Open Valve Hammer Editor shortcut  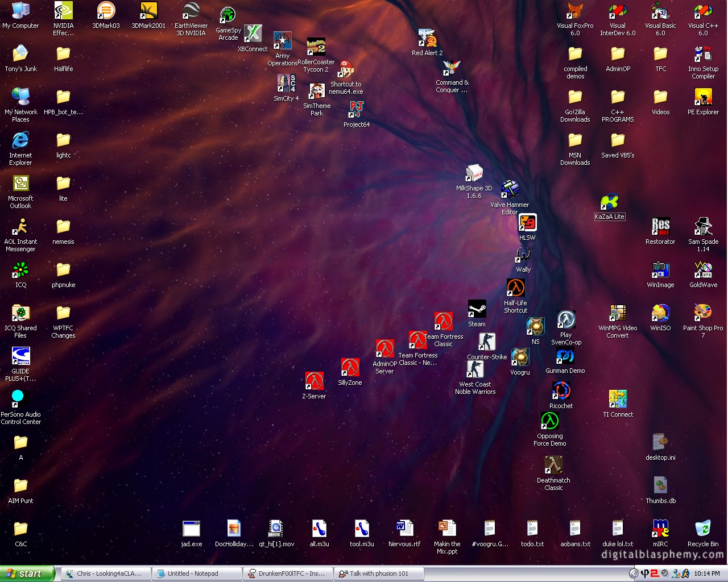point(510,198)
